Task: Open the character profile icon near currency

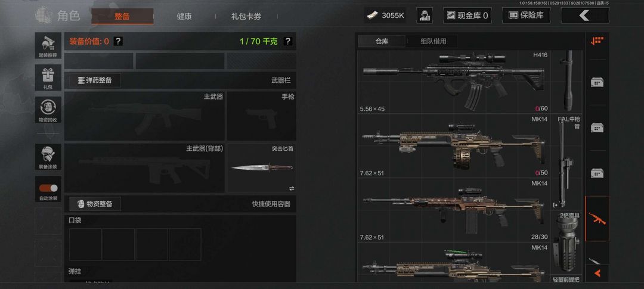Action: click(x=425, y=15)
